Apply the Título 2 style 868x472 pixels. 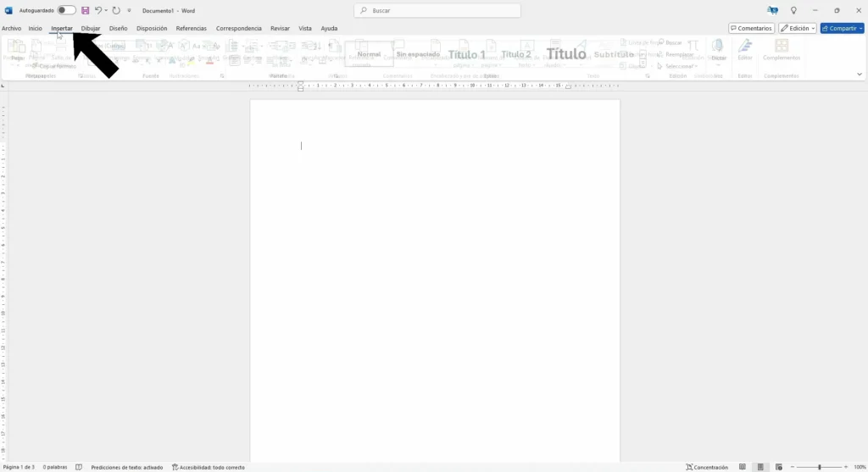click(516, 54)
